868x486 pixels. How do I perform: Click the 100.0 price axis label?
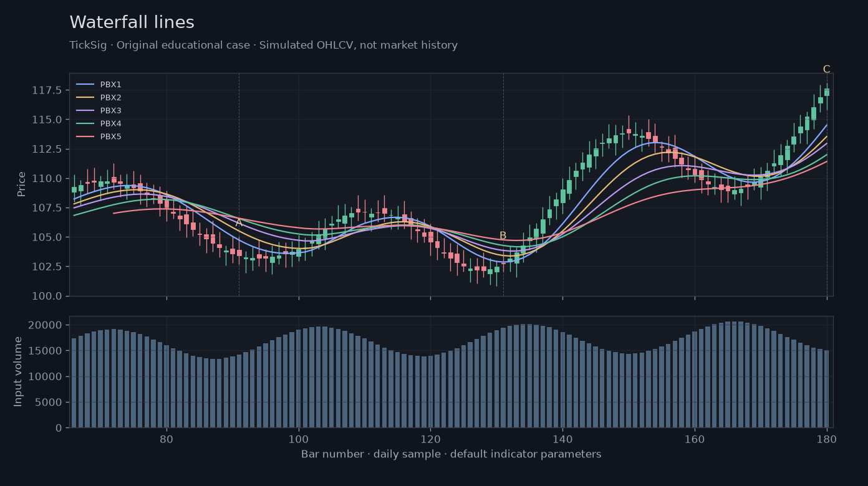coord(47,296)
